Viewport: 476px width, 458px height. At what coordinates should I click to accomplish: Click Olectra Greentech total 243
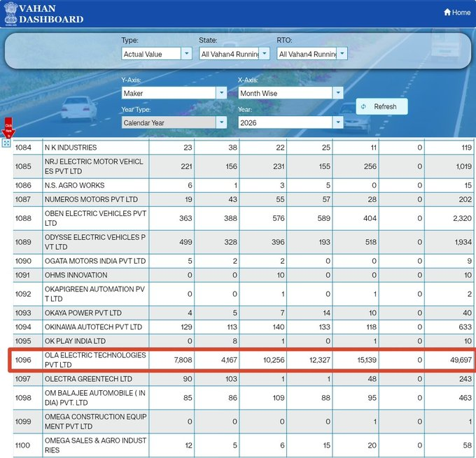[x=465, y=379]
